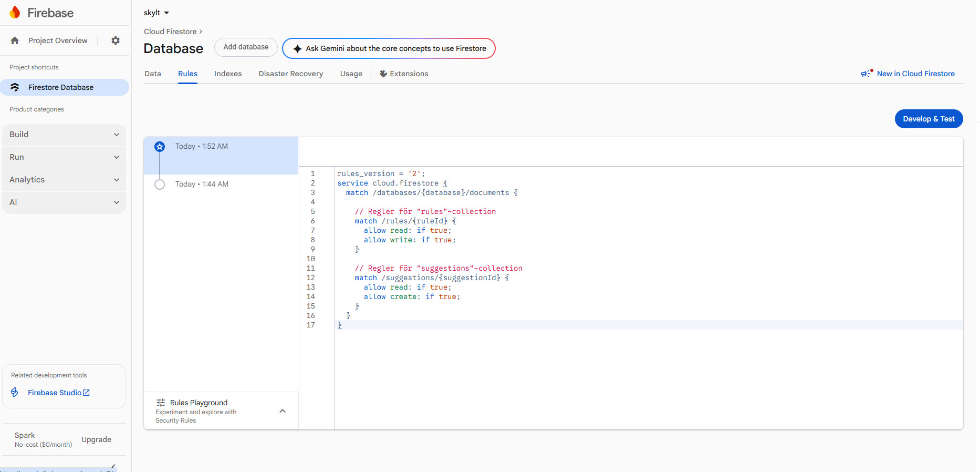Select the starred 1:52 AM version marker
Screen dimensions: 980x472
pos(160,147)
